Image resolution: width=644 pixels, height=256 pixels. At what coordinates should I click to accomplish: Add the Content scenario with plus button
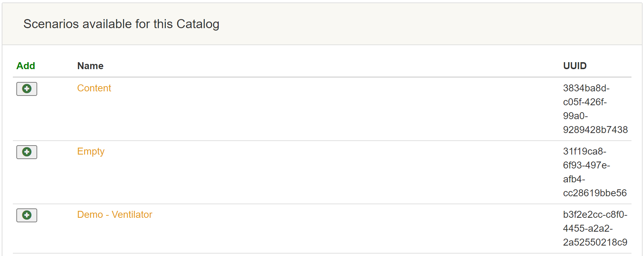[27, 89]
